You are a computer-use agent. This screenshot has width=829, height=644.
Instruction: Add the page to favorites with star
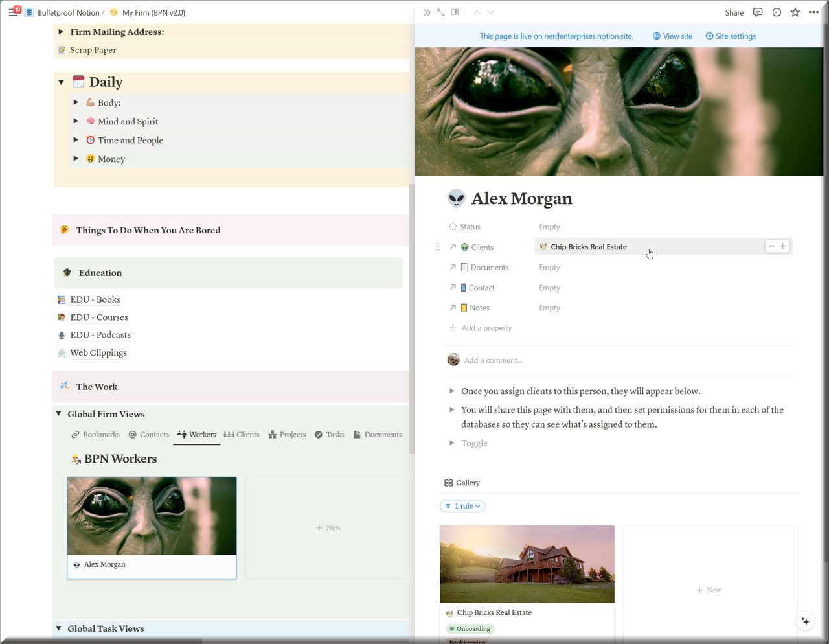[x=795, y=12]
